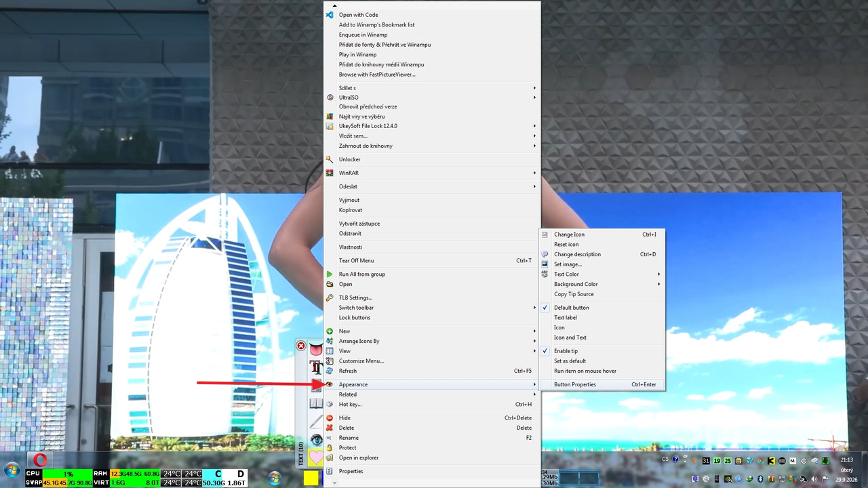Expand the Background Color submenu

coord(601,284)
